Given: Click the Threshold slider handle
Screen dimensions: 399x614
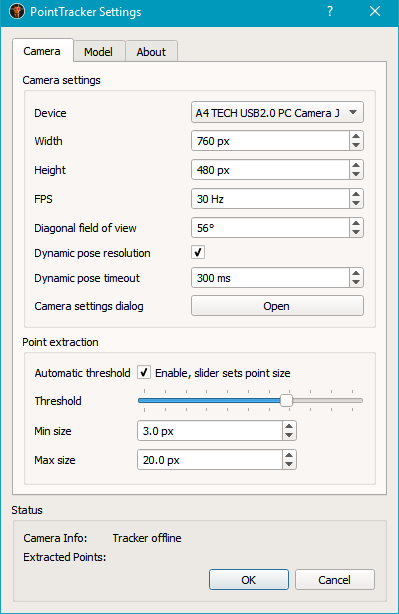Looking at the screenshot, I should click(x=287, y=401).
